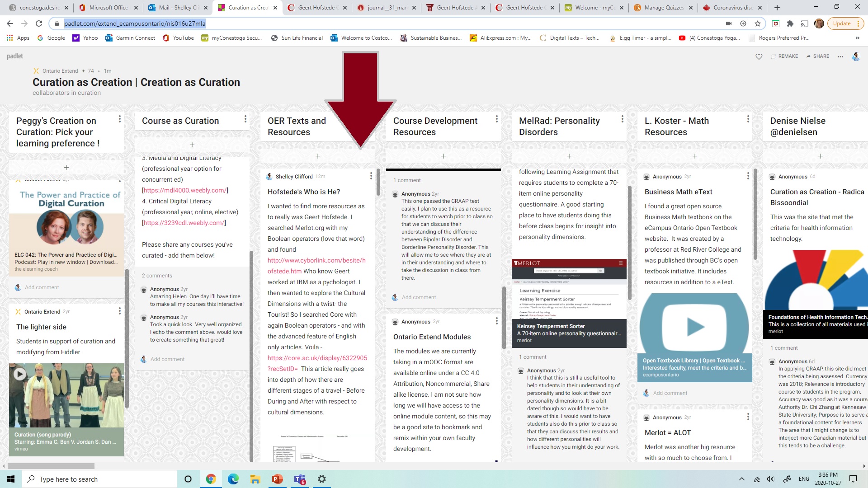Click the REMAKE button

(x=784, y=56)
